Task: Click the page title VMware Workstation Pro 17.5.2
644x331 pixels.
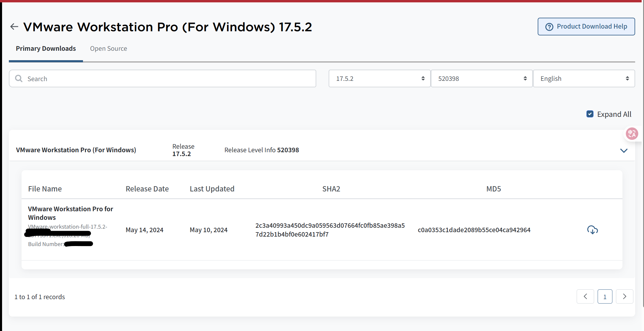Action: 167,27
